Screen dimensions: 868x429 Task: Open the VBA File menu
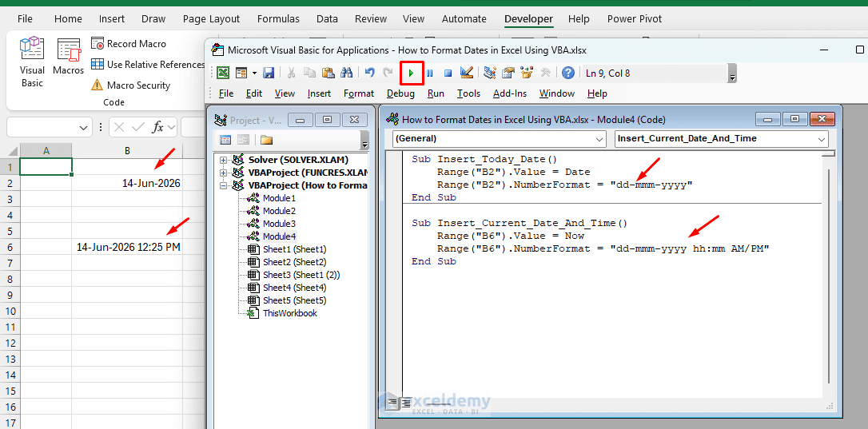226,93
